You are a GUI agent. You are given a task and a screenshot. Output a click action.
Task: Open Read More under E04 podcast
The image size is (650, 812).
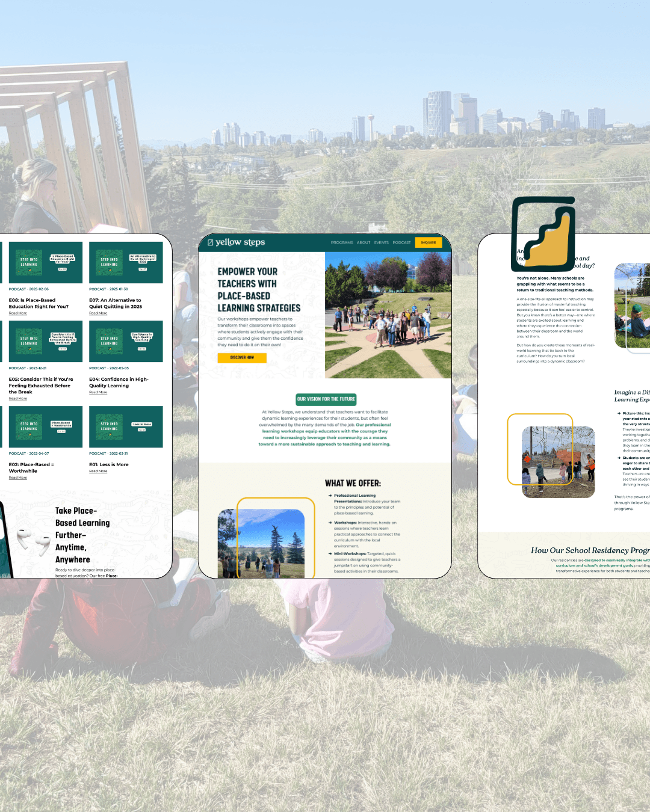point(98,392)
